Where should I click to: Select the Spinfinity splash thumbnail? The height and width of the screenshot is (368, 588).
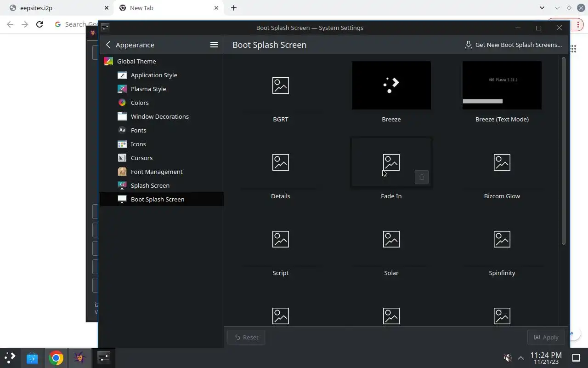pyautogui.click(x=502, y=239)
